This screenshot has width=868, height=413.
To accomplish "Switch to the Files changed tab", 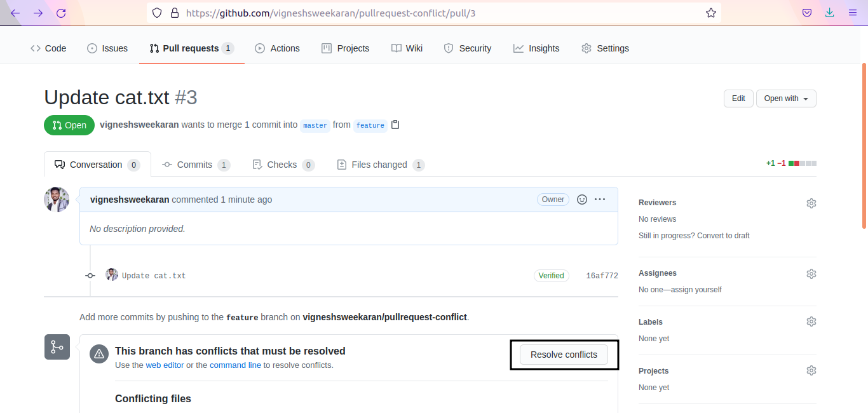I will pos(379,165).
